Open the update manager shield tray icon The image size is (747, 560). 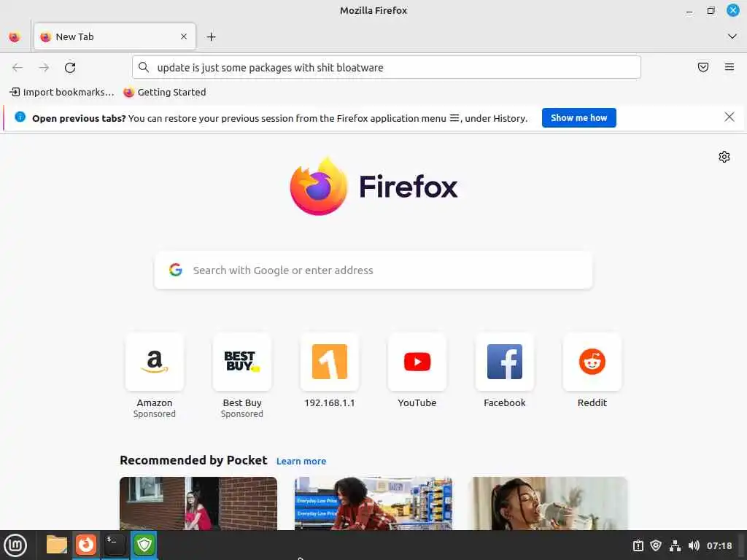click(656, 545)
